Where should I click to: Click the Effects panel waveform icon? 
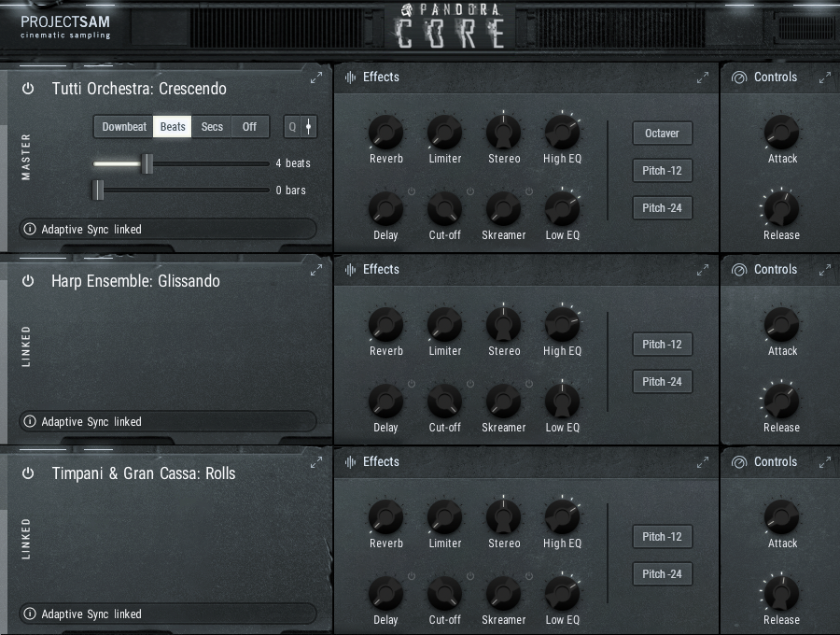point(348,78)
